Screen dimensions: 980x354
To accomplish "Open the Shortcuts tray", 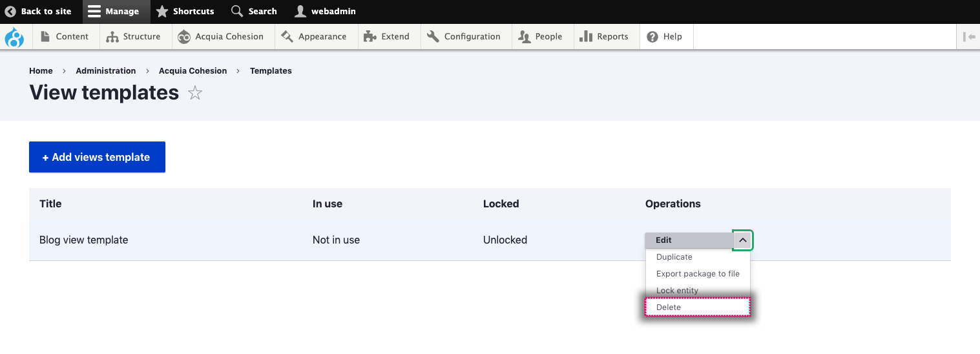I will pyautogui.click(x=185, y=12).
